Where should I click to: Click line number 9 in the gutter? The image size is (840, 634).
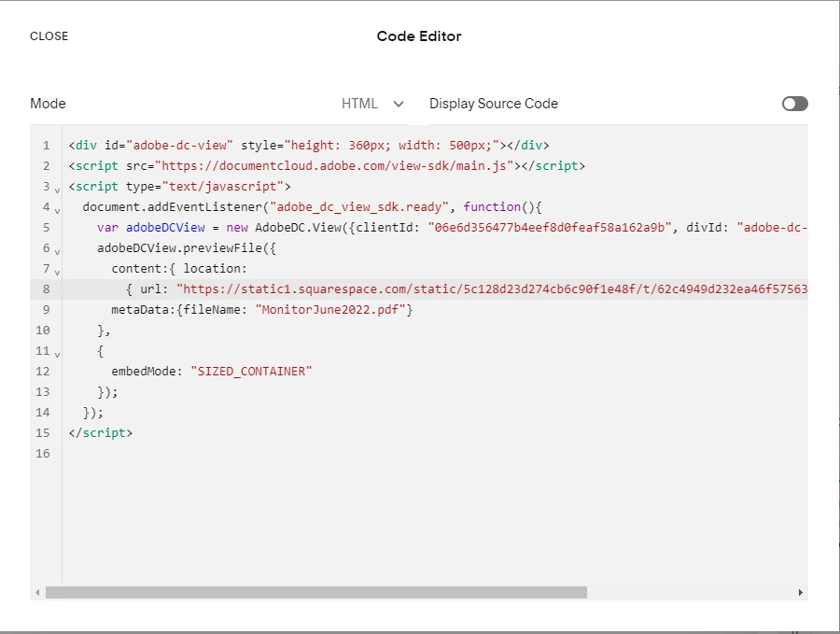pyautogui.click(x=46, y=309)
